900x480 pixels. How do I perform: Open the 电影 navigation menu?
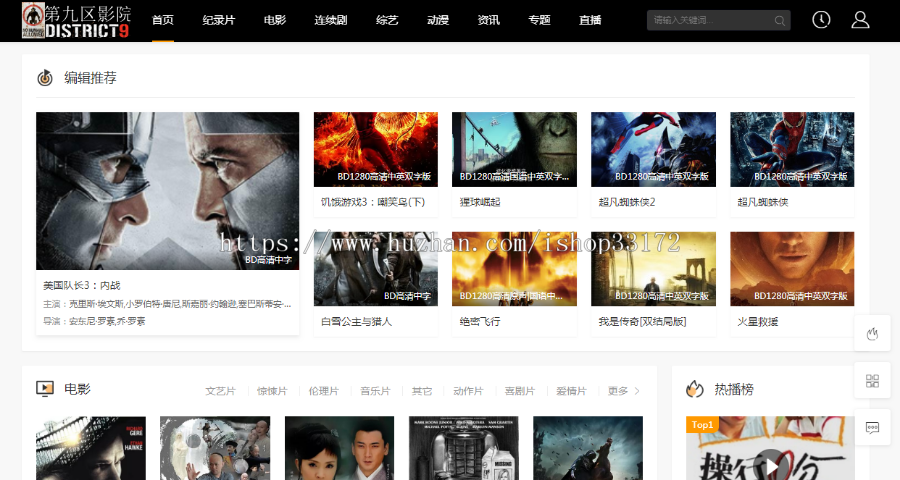tap(275, 20)
